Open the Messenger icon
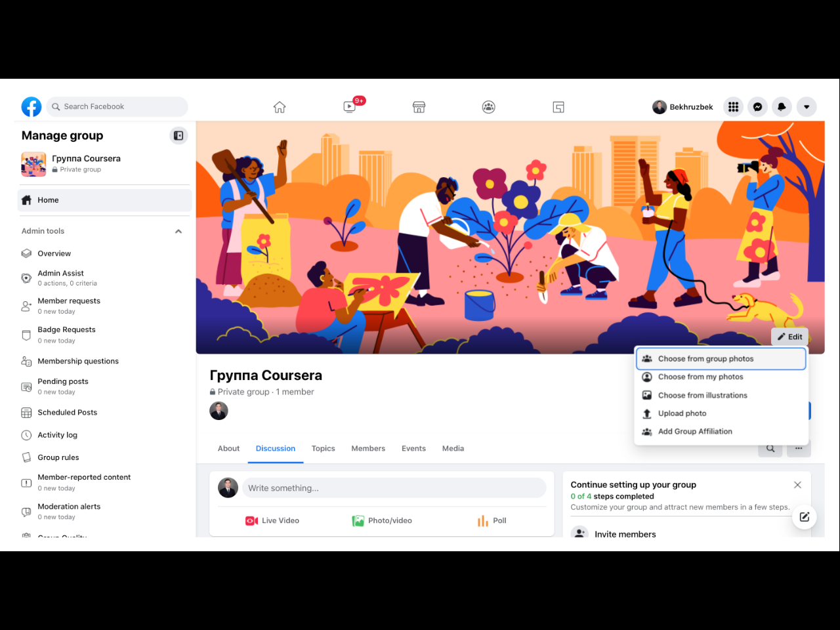 click(757, 107)
